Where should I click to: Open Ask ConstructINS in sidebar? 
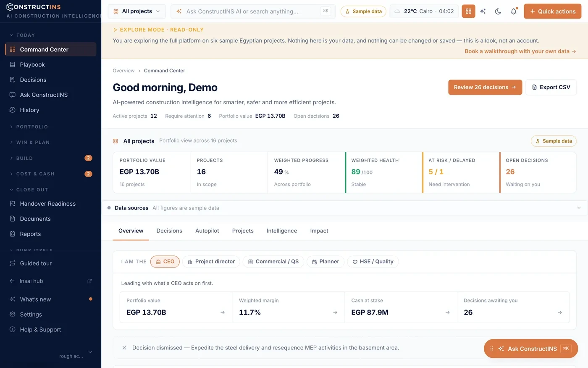(x=50, y=95)
